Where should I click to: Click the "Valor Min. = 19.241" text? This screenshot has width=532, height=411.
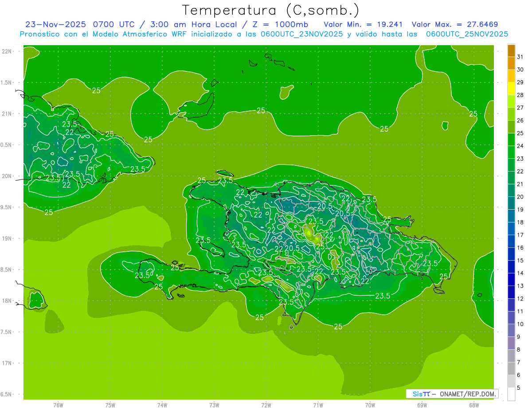pos(363,24)
